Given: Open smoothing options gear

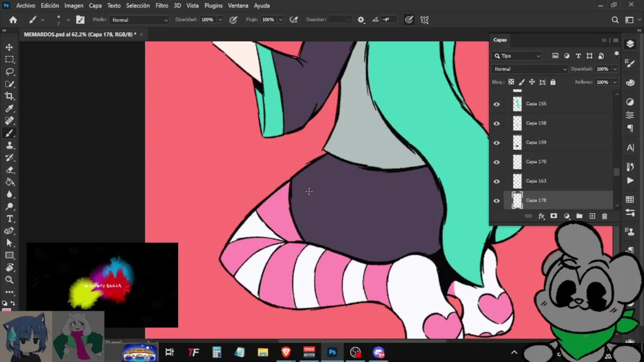Looking at the screenshot, I should pos(361,20).
